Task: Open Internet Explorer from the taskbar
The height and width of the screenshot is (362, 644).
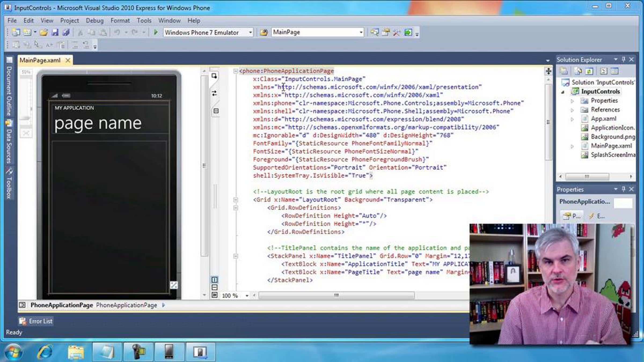Action: pyautogui.click(x=45, y=352)
